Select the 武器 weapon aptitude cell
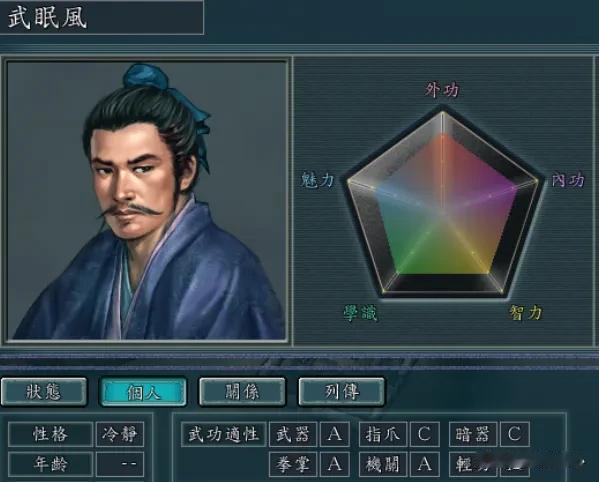Image resolution: width=599 pixels, height=482 pixels. point(293,434)
